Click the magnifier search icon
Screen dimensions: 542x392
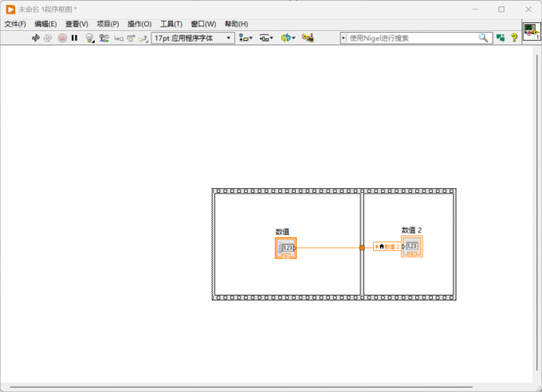pyautogui.click(x=483, y=37)
